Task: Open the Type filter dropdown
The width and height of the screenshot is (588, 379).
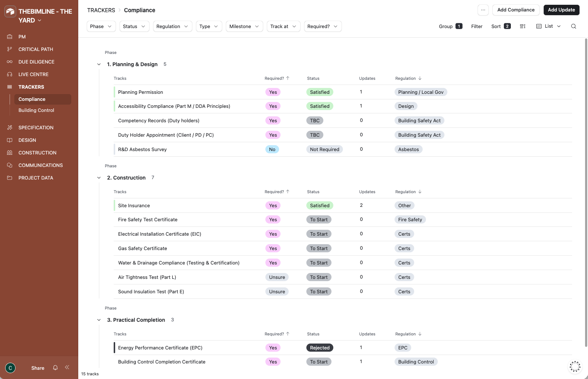Action: click(209, 26)
